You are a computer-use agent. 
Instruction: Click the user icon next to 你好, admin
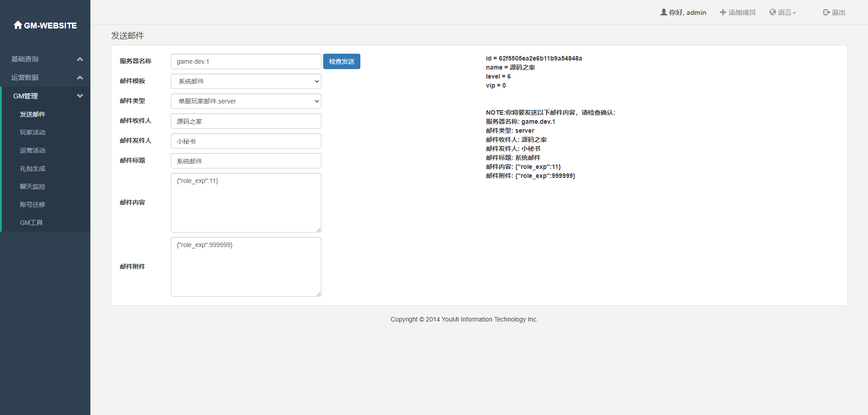[x=664, y=12]
